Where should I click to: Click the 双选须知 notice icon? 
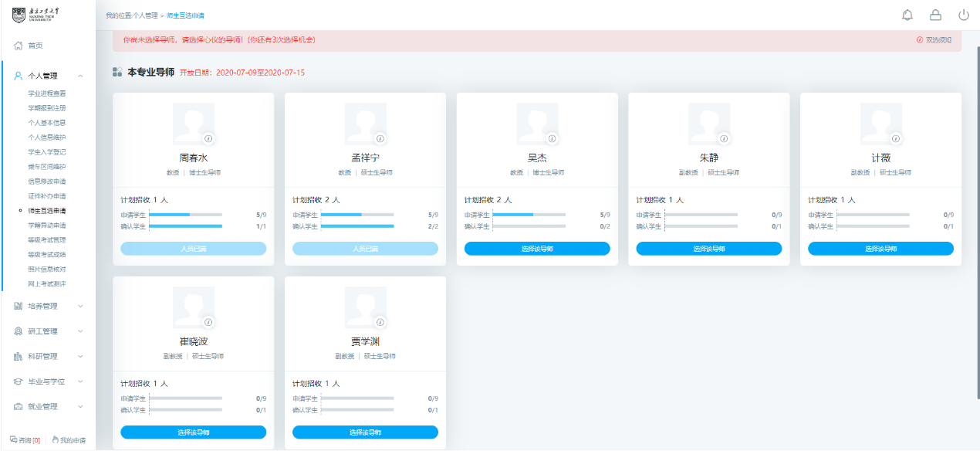tap(920, 40)
